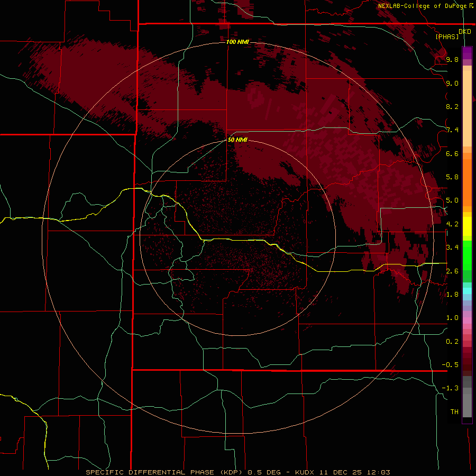Click the 1.8 scale value
This screenshot has height=476, width=476.
pos(452,295)
